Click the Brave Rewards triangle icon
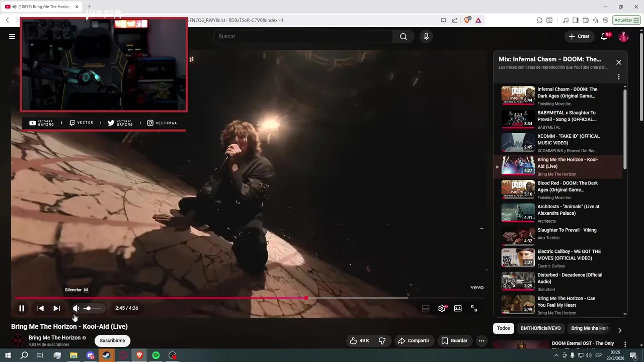This screenshot has height=362, width=644. point(478,20)
